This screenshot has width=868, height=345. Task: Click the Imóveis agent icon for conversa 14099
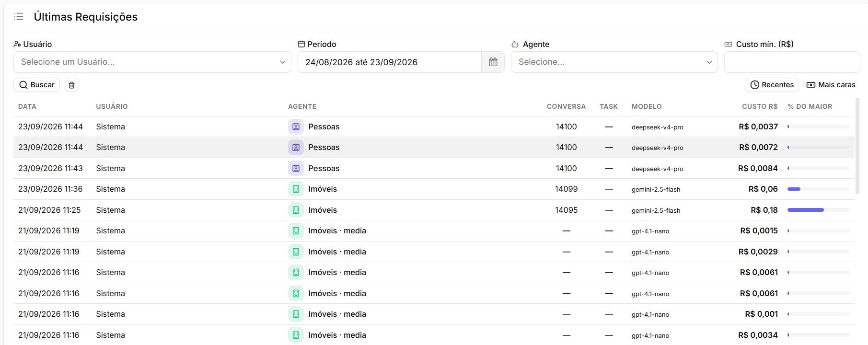[x=296, y=189]
